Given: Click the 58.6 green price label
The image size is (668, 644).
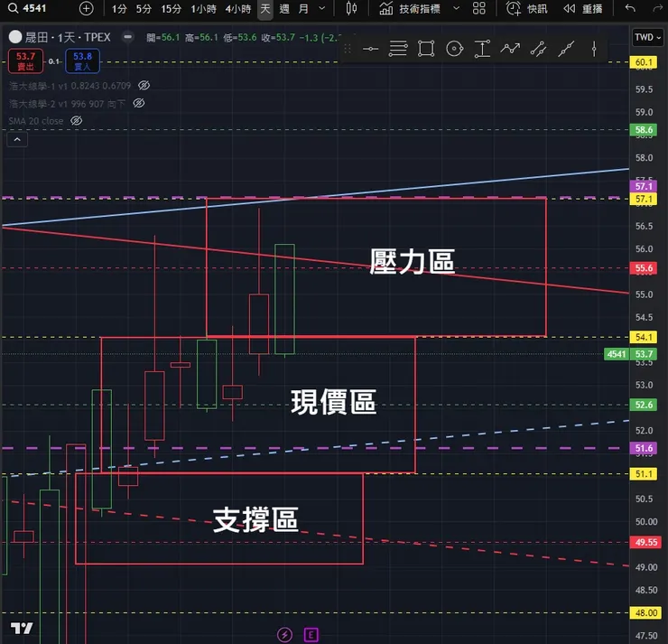Looking at the screenshot, I should click(644, 129).
